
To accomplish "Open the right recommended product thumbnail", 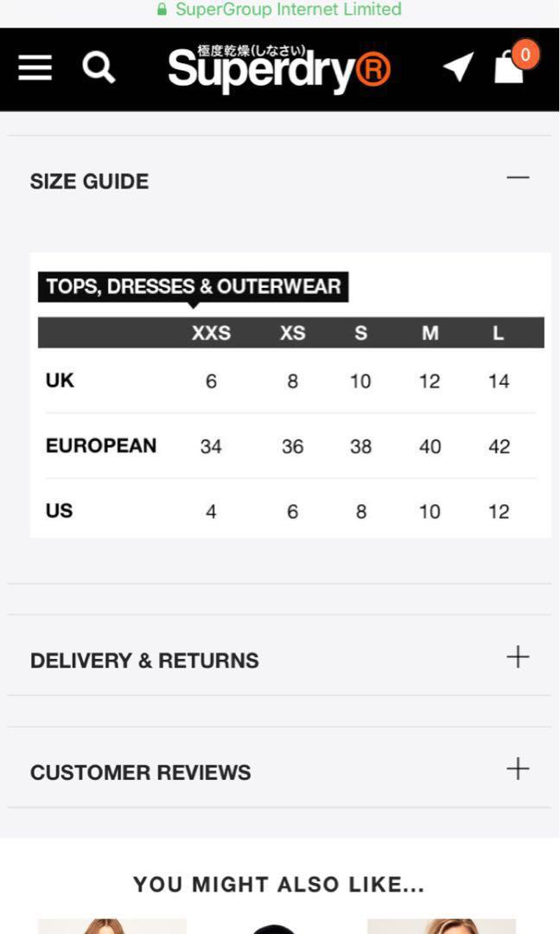I will click(x=441, y=926).
